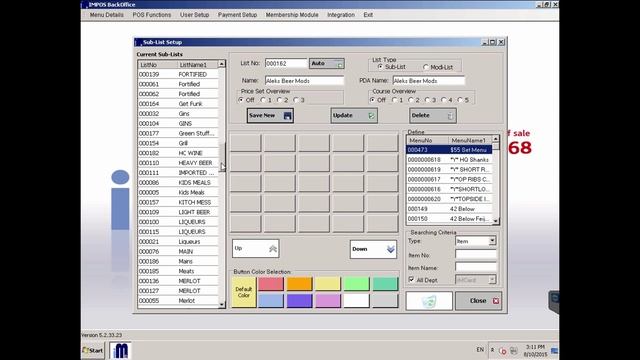Click Current Sub-Lists scrollbar up arrow
The image size is (640, 360).
coord(222,64)
